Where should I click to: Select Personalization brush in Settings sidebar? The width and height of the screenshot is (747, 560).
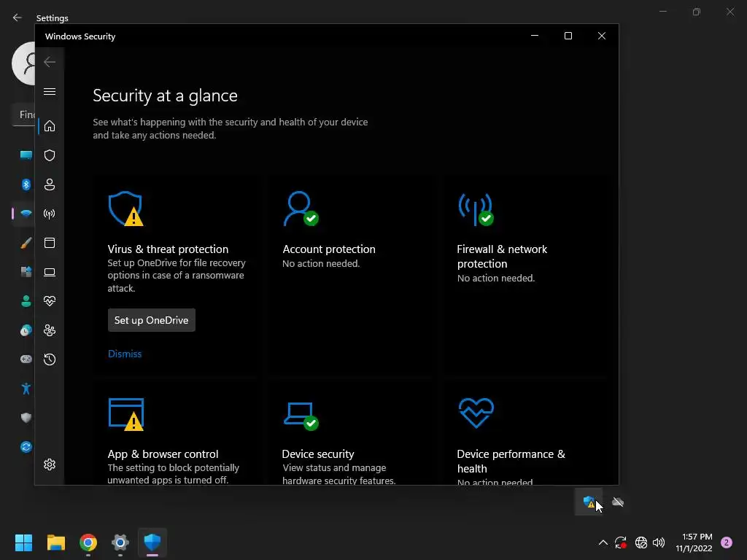[26, 243]
